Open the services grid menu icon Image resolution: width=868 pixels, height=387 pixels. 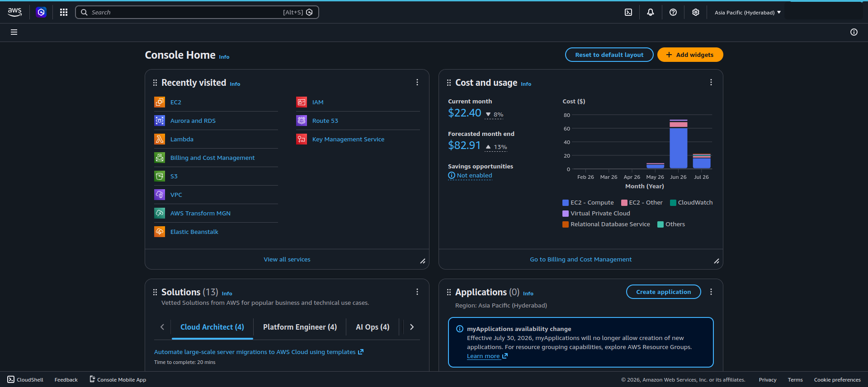tap(64, 12)
